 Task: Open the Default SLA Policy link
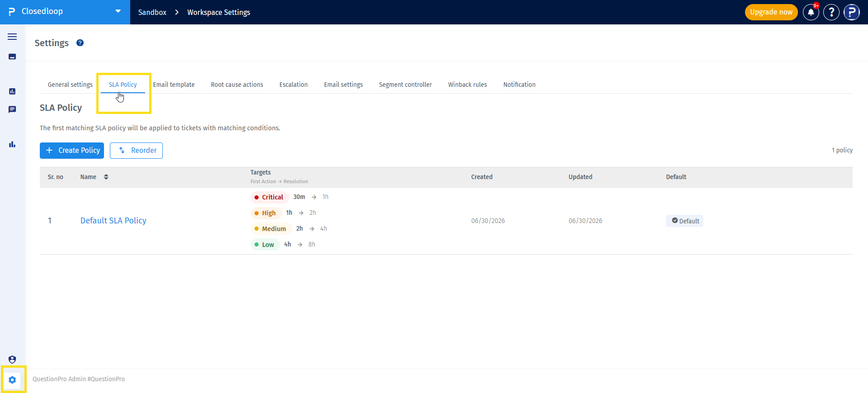[x=113, y=221]
